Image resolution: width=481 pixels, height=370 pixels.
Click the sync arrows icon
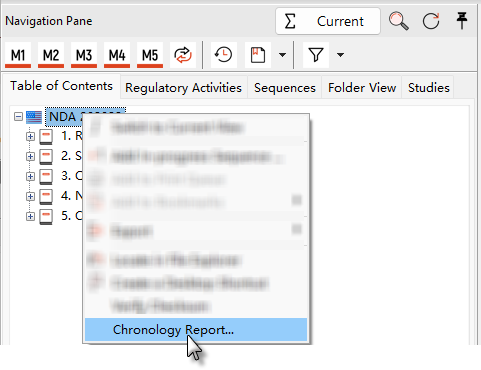point(183,55)
